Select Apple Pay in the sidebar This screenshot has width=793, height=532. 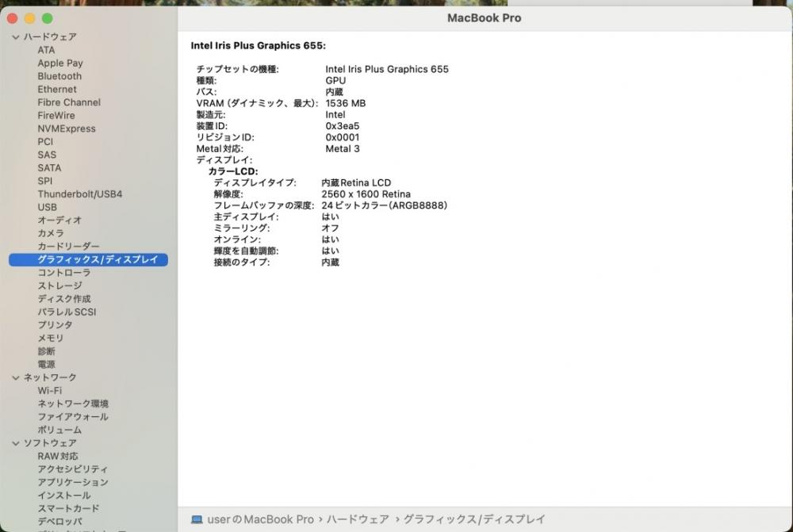coord(60,63)
